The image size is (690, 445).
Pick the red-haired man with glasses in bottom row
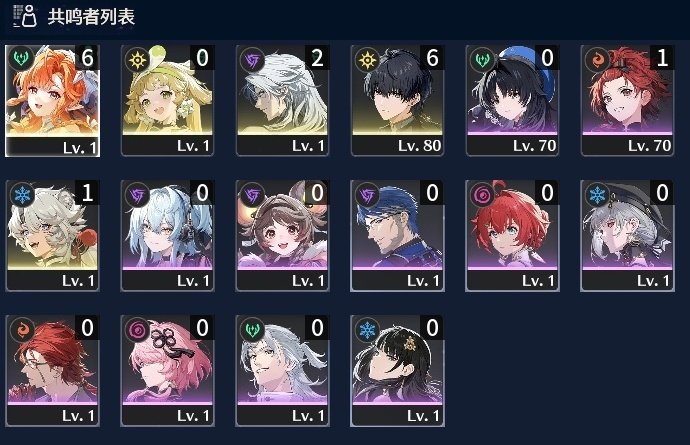click(x=52, y=371)
